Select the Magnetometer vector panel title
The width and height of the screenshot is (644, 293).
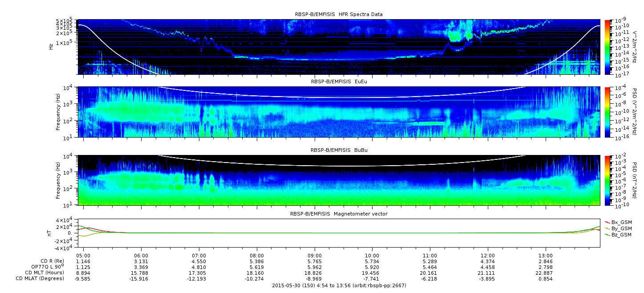(338, 214)
